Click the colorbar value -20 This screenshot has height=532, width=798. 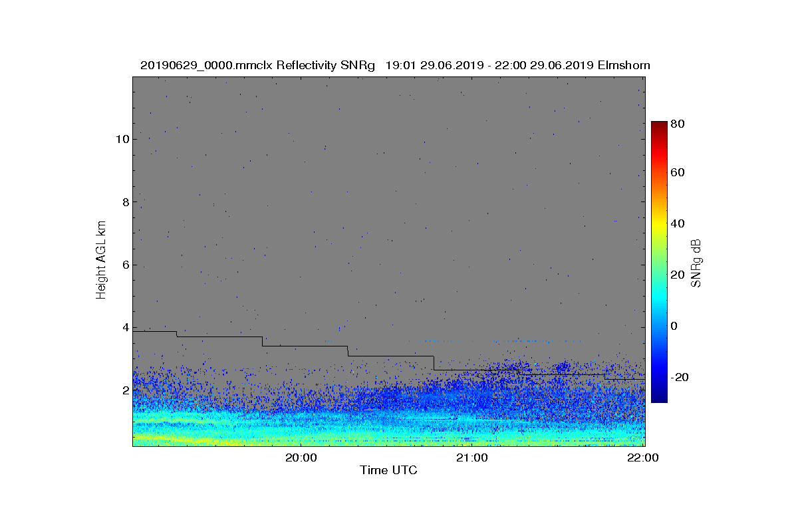(680, 377)
